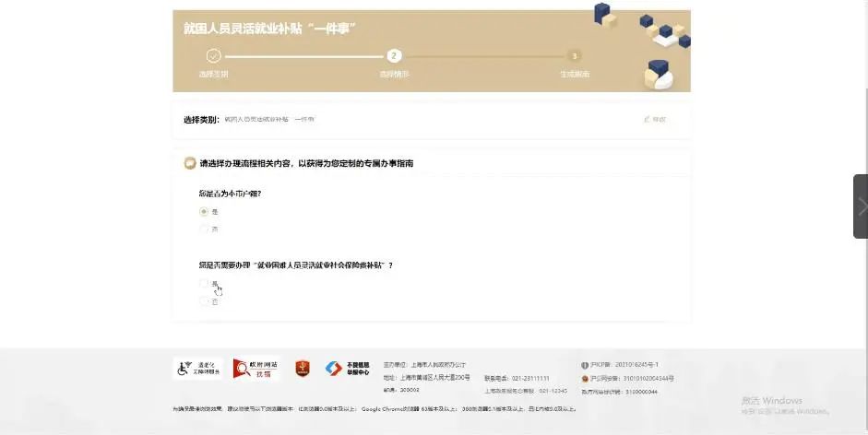Click the step 1 checkmark circle in progress bar
Screen dimensions: 868x435
(213, 55)
